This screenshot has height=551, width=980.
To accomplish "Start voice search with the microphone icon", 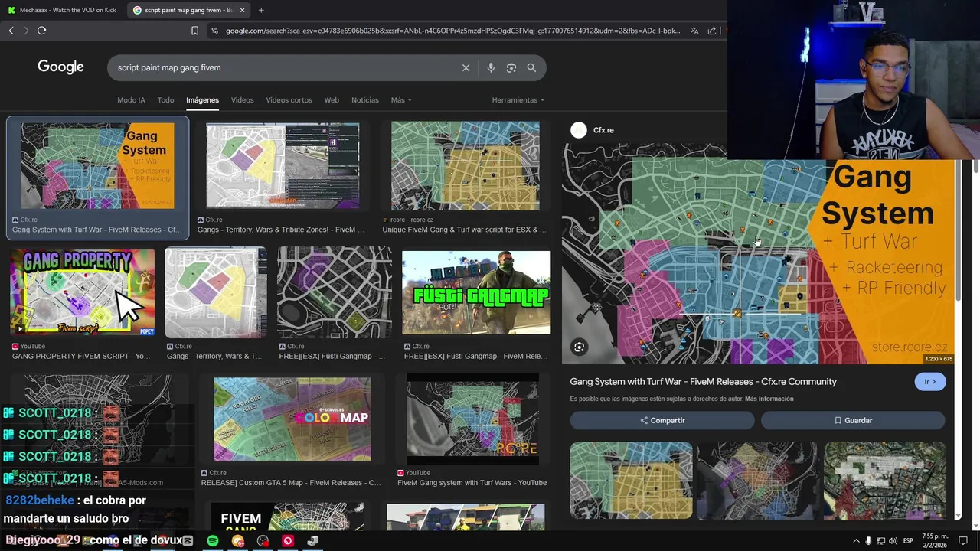I will click(x=491, y=67).
